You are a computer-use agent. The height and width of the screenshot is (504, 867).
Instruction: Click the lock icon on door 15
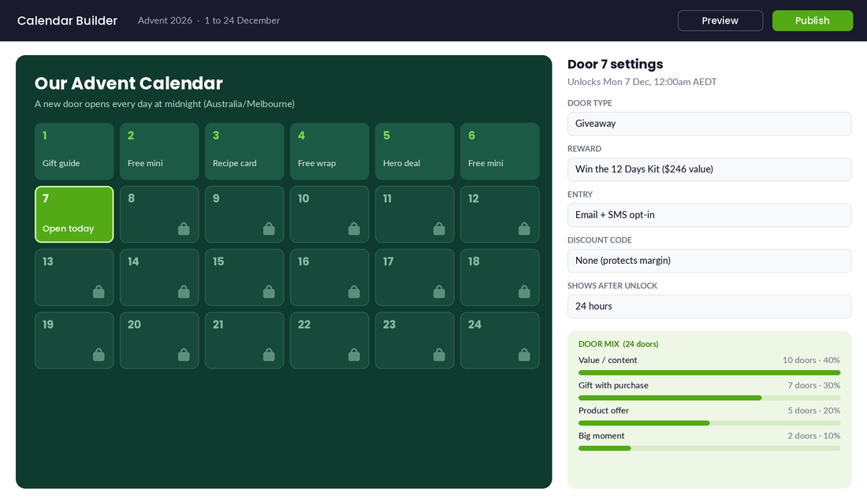(269, 291)
